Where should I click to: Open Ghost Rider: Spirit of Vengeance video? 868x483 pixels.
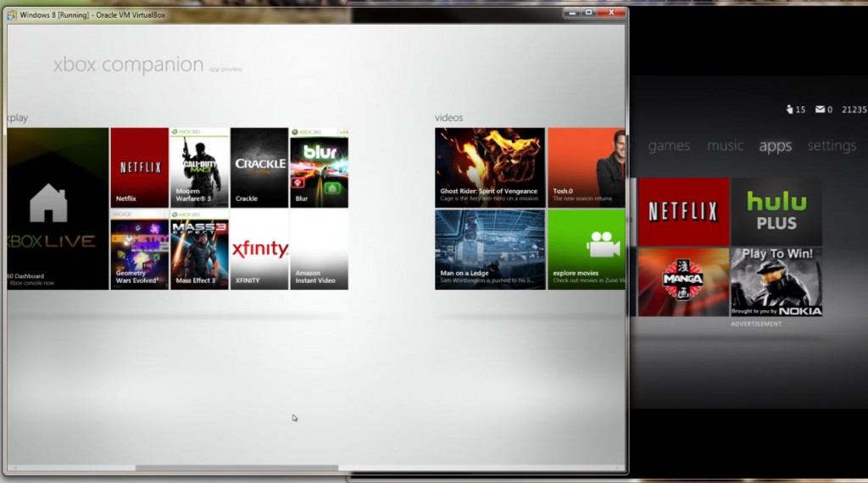(x=490, y=168)
